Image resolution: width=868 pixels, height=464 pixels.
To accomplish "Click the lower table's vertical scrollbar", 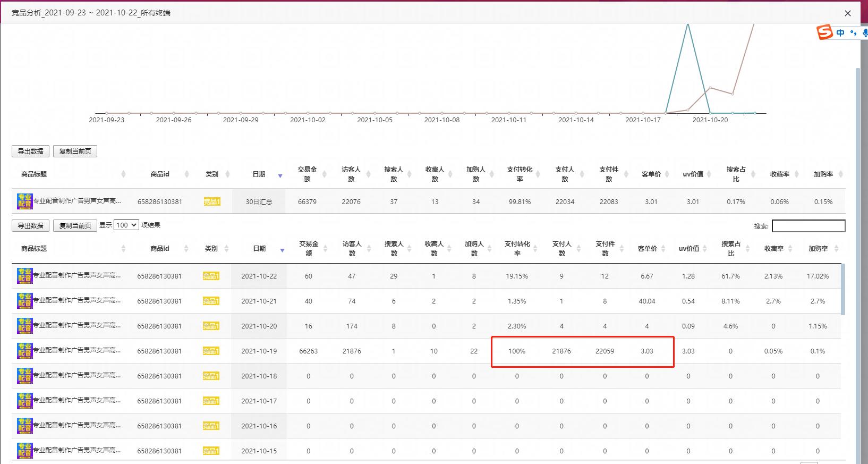I will [x=843, y=290].
